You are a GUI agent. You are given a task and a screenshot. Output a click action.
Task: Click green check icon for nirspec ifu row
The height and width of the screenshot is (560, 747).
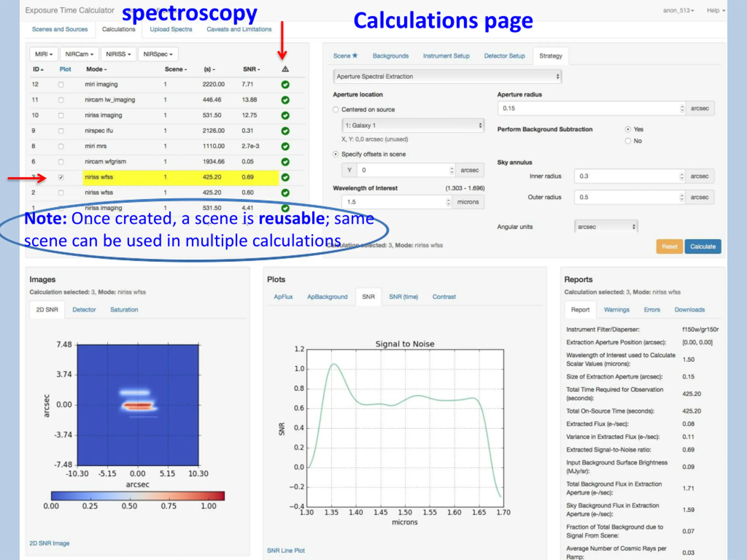[285, 131]
